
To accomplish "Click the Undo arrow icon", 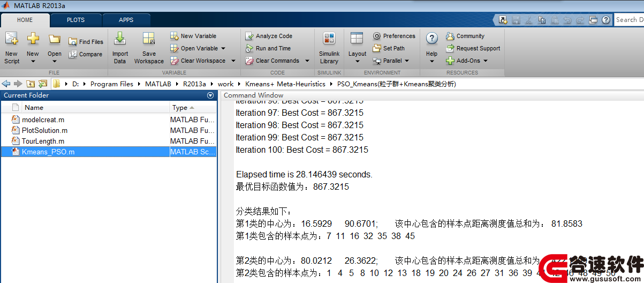I will 567,20.
